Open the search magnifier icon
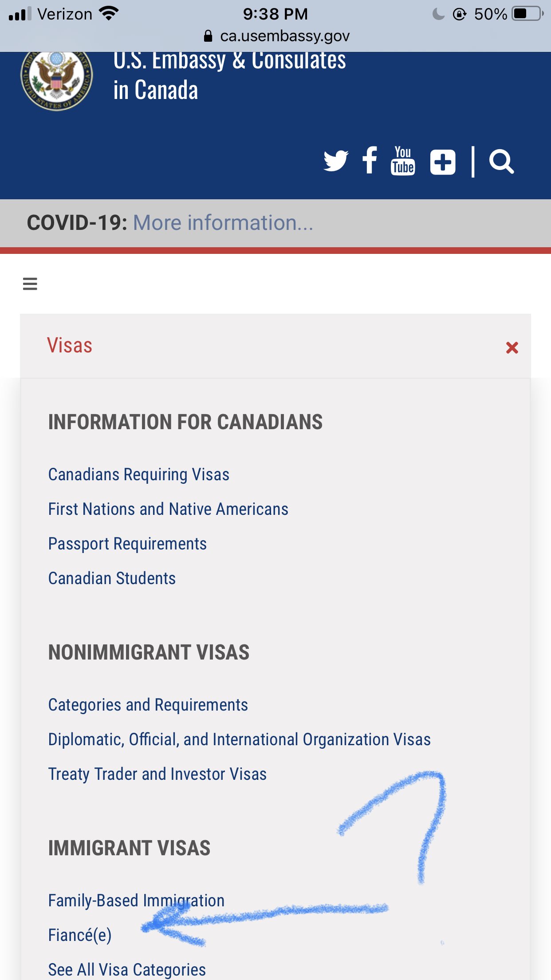 [501, 162]
